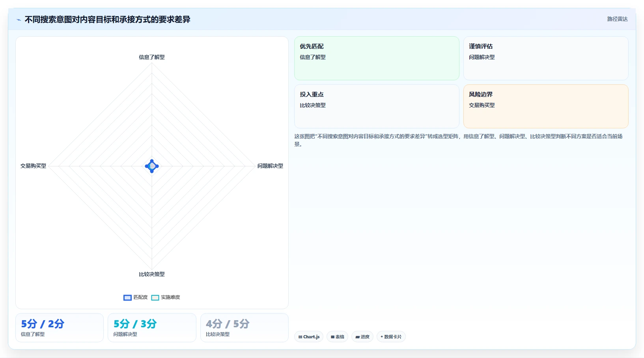This screenshot has height=358, width=644.
Task: Click the 进度 tag icon
Action: [358, 337]
